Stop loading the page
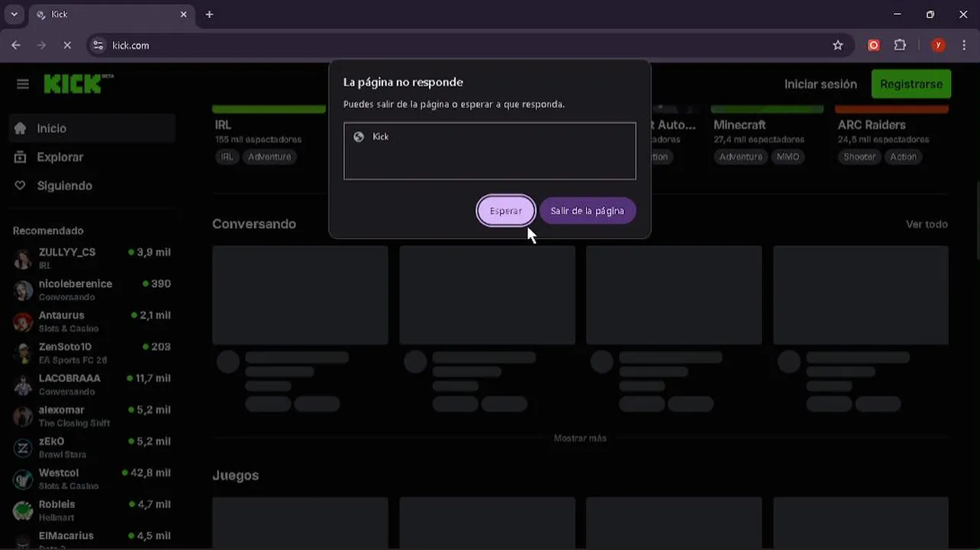 67,45
